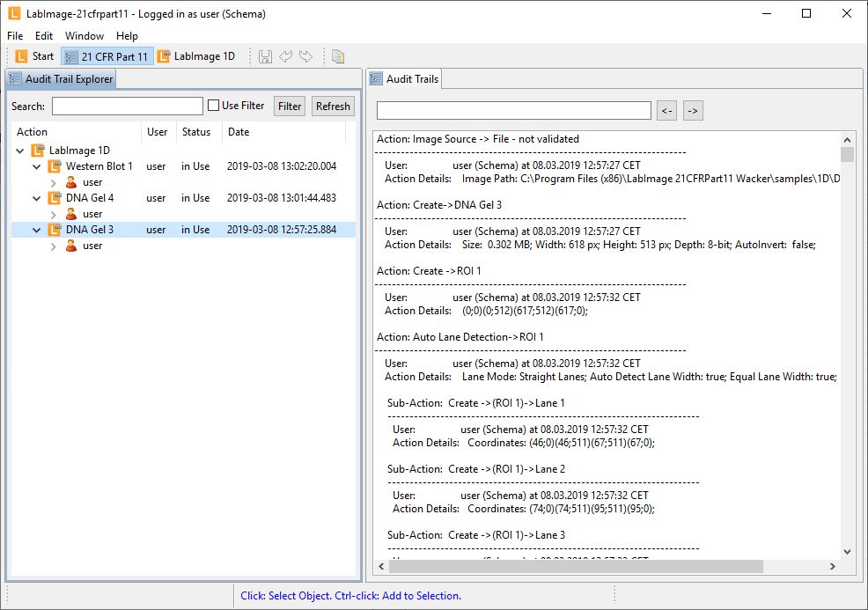
Task: Sort by the Status column header
Action: pyautogui.click(x=199, y=132)
